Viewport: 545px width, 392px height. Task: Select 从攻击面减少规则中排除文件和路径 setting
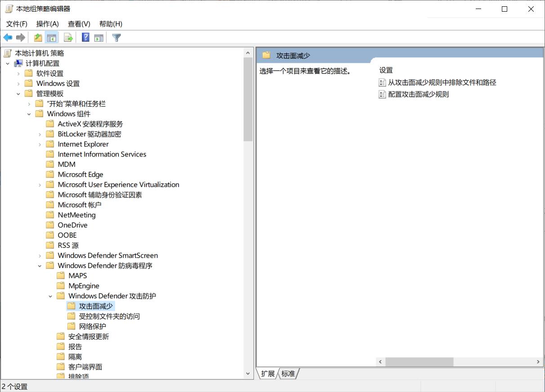coord(442,82)
